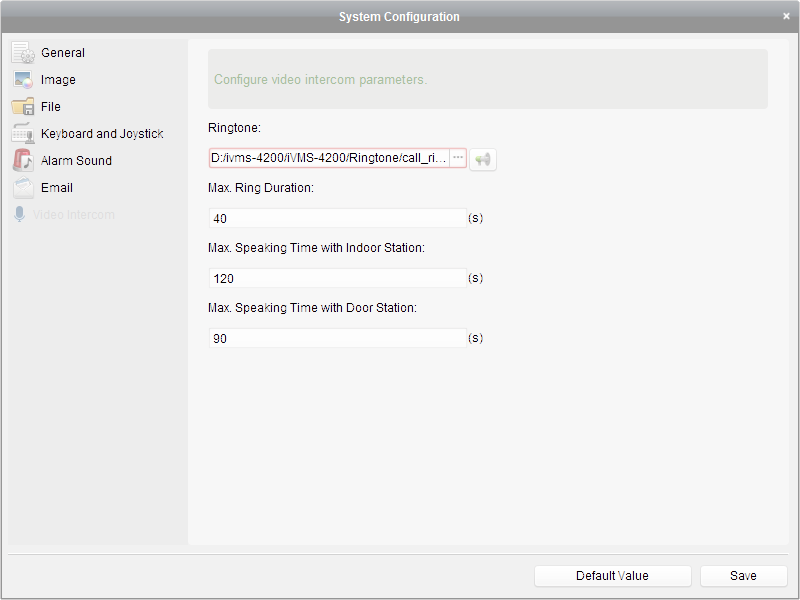The height and width of the screenshot is (600, 800).
Task: Click the Video Intercom microphone icon
Action: (19, 214)
